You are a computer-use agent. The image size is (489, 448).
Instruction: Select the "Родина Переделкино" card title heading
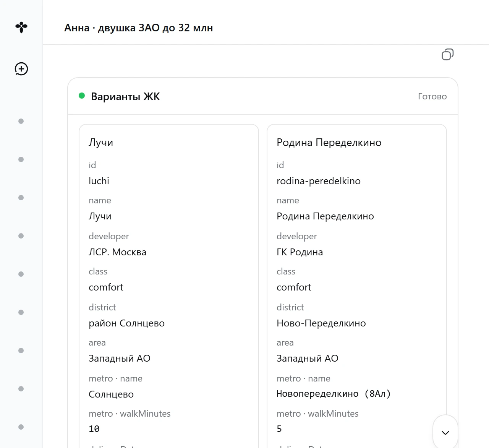[x=329, y=143]
